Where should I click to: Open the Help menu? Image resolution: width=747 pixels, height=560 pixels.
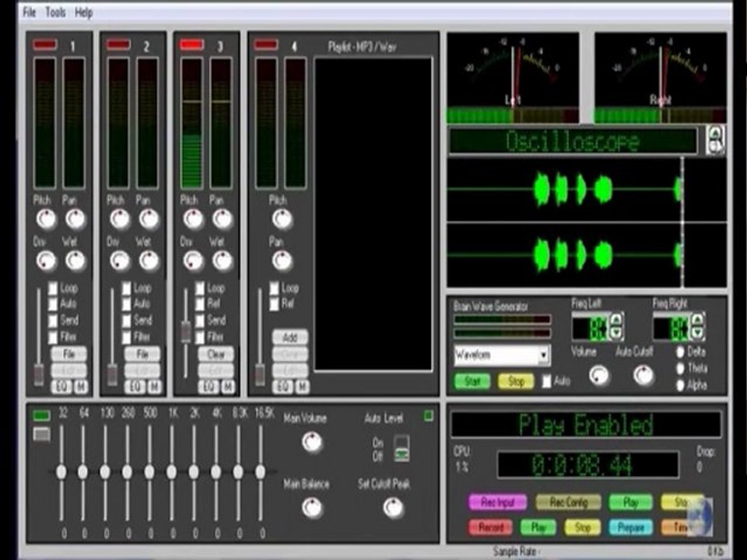tap(83, 12)
